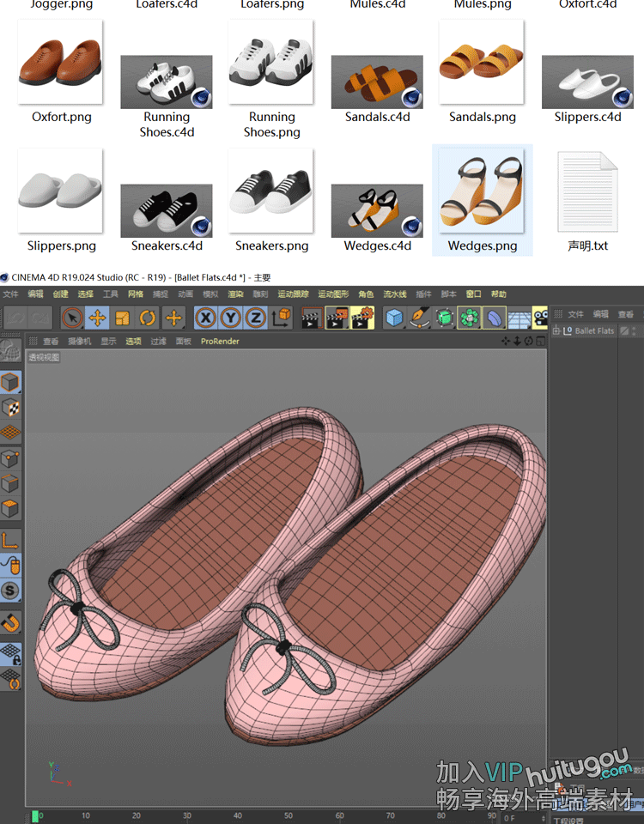Toggle X-axis lock

coord(205,318)
